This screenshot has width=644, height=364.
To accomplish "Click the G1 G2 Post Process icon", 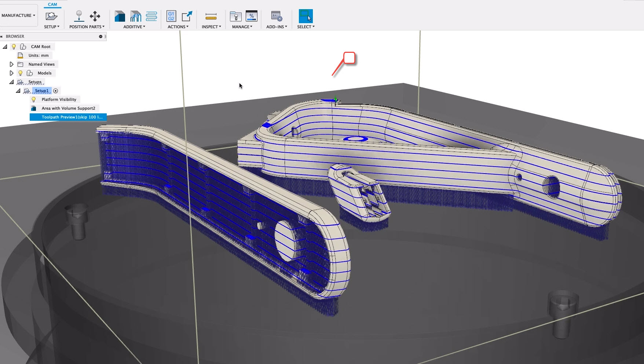I will [x=171, y=16].
